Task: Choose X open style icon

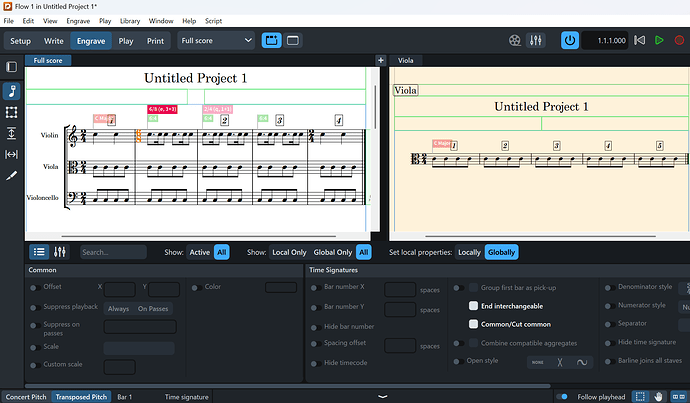Action: coord(560,362)
